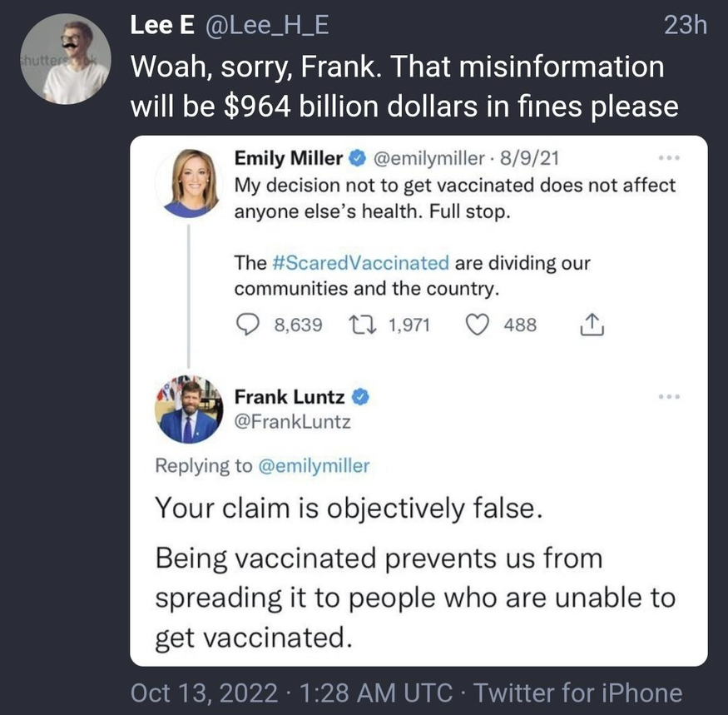Viewport: 728px width, 715px height.
Task: Open Emily Miller's profile avatar
Action: [x=191, y=181]
